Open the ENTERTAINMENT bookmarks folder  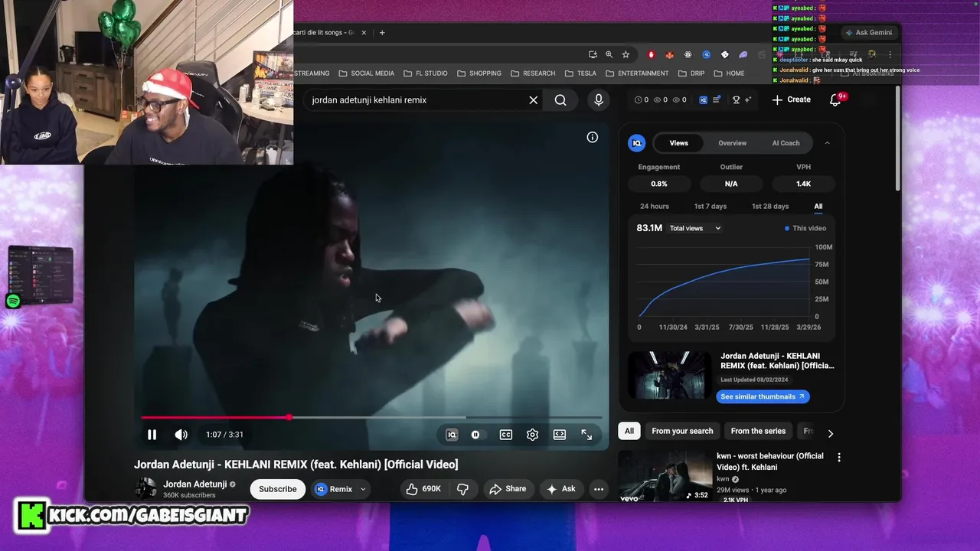point(637,73)
